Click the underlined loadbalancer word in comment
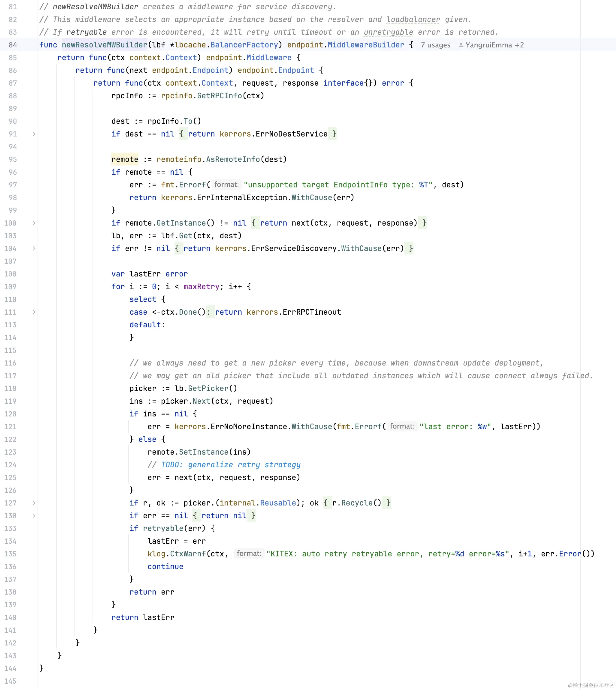 click(x=413, y=20)
